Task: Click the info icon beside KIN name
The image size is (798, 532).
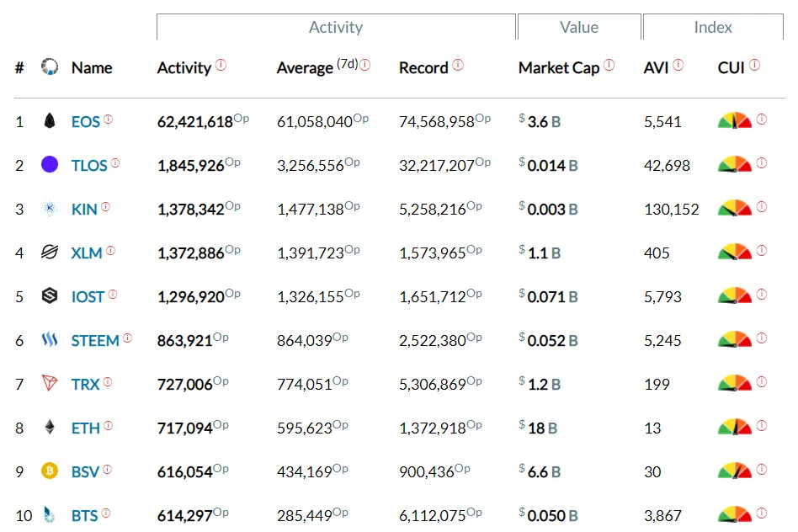Action: coord(105,207)
